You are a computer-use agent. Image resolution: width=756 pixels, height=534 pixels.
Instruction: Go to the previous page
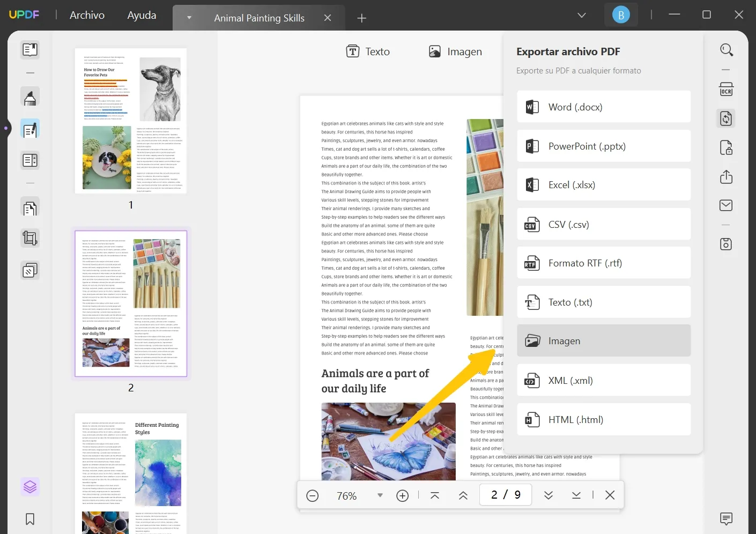click(463, 495)
